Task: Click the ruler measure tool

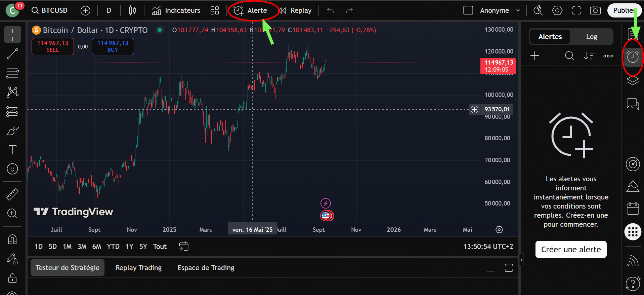Action: tap(12, 194)
